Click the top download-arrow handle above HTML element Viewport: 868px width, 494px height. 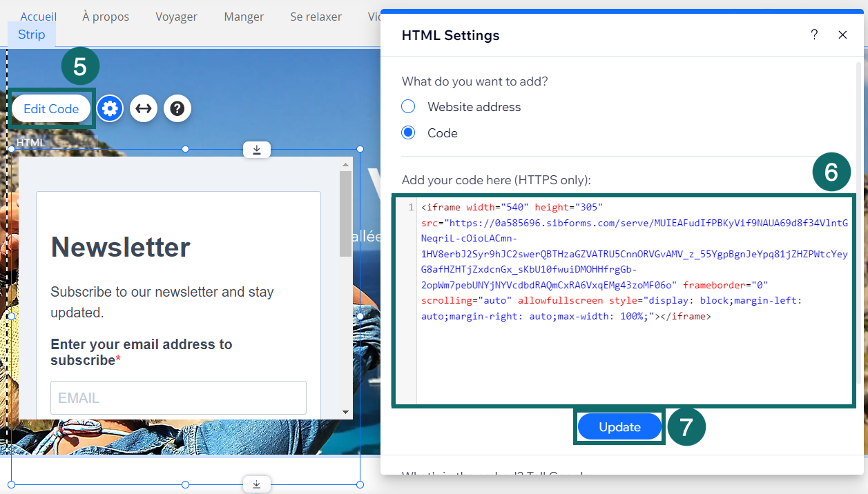pyautogui.click(x=256, y=150)
